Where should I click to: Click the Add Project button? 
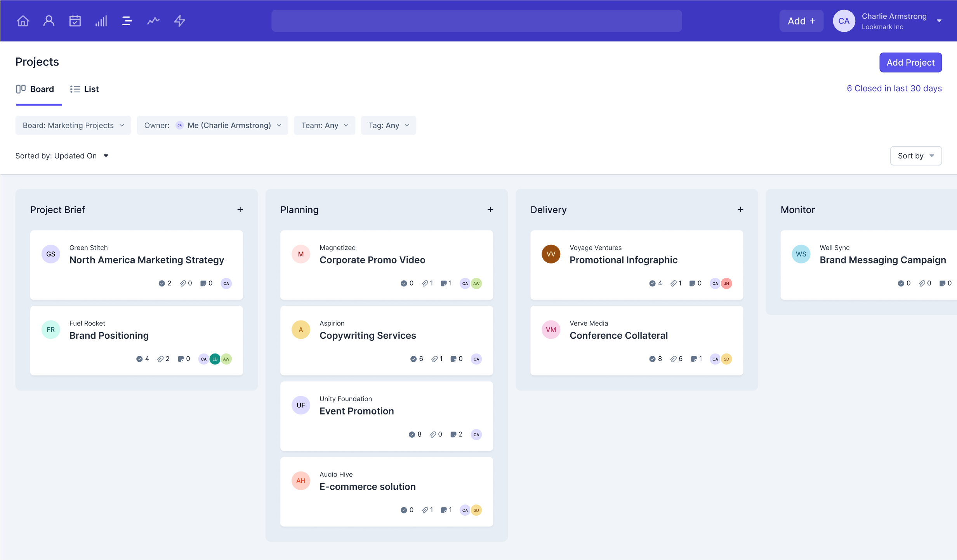pyautogui.click(x=911, y=62)
